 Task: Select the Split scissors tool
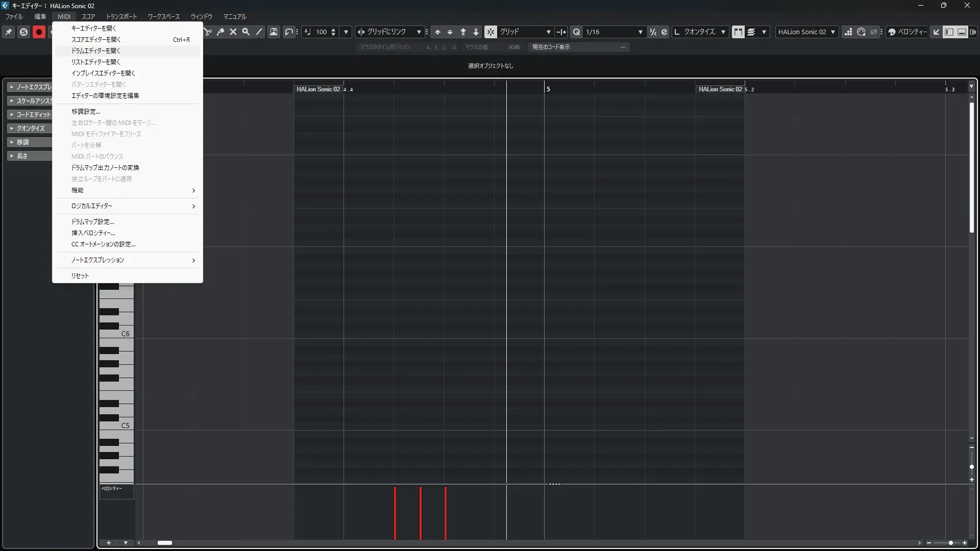click(208, 32)
